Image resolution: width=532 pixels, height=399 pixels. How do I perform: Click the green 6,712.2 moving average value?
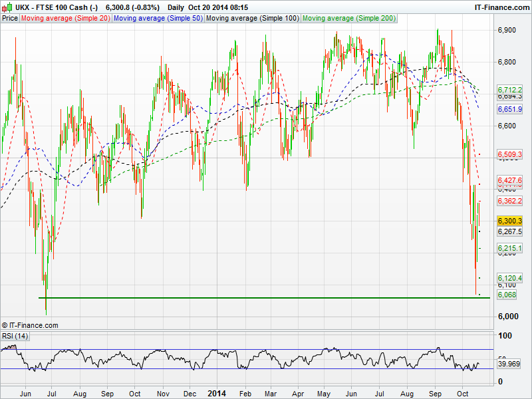[510, 89]
